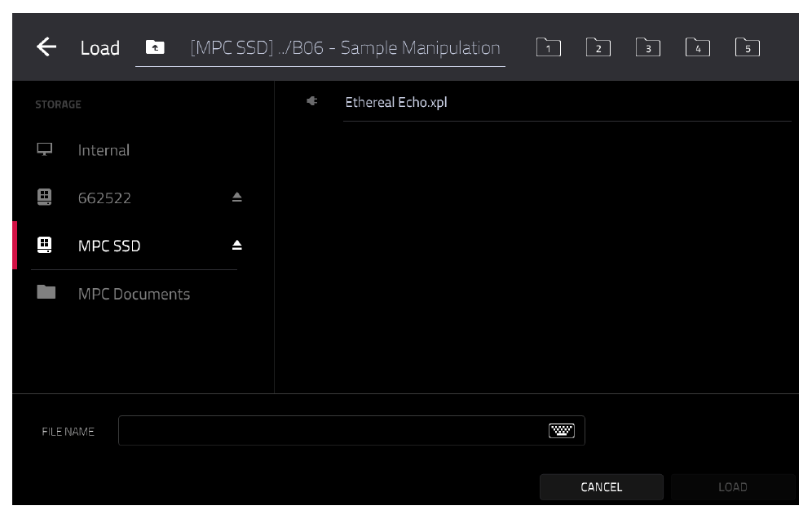Eject the 662522 drive
Viewport: 812px width, 519px height.
coord(236,197)
